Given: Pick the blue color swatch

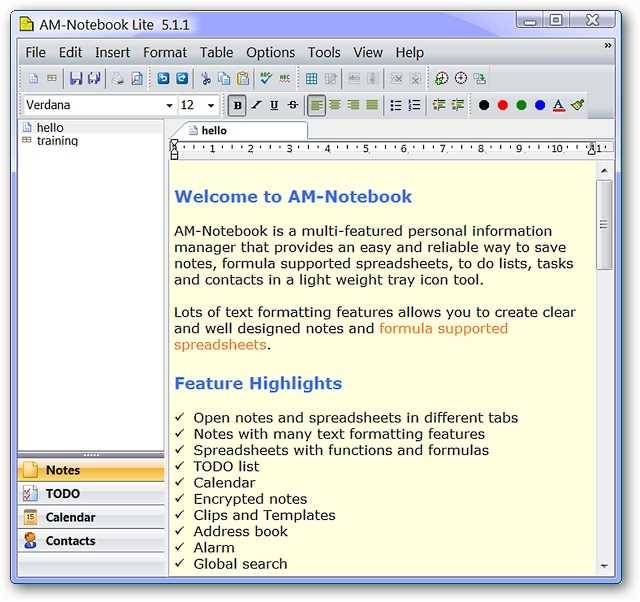Looking at the screenshot, I should click(x=540, y=105).
